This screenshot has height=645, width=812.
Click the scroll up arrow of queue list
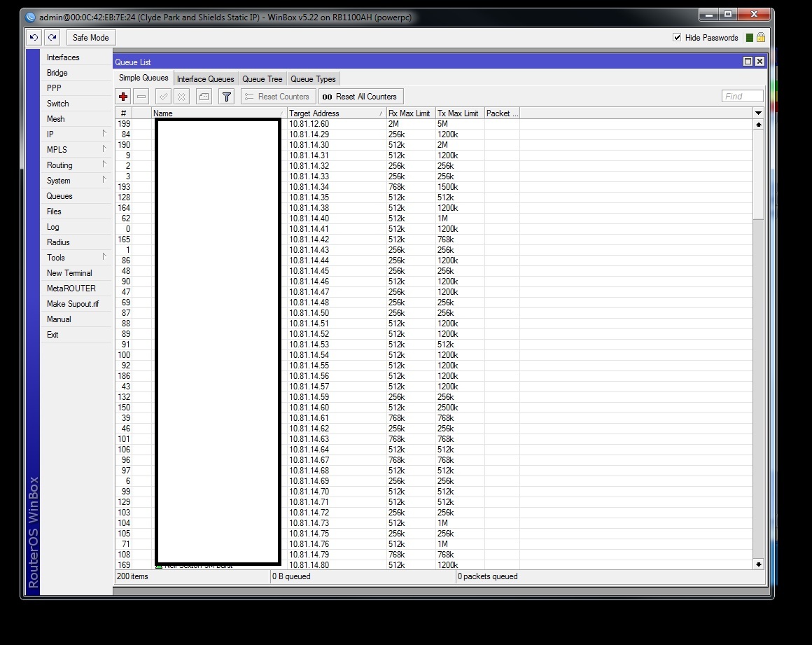click(x=758, y=125)
